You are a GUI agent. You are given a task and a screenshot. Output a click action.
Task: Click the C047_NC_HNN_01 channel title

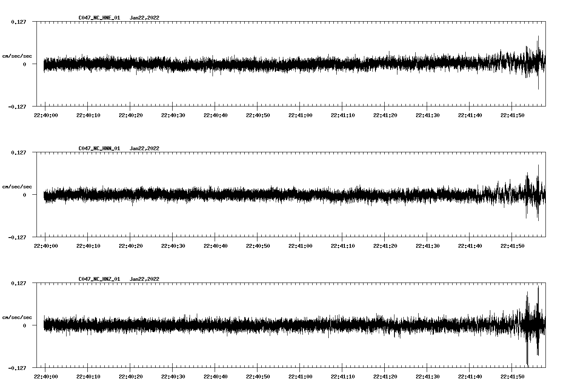coord(99,148)
